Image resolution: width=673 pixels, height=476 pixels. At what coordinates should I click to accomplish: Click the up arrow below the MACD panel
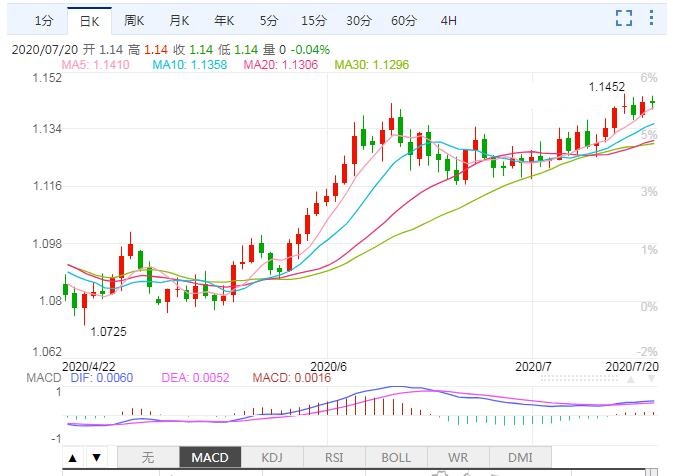[74, 458]
